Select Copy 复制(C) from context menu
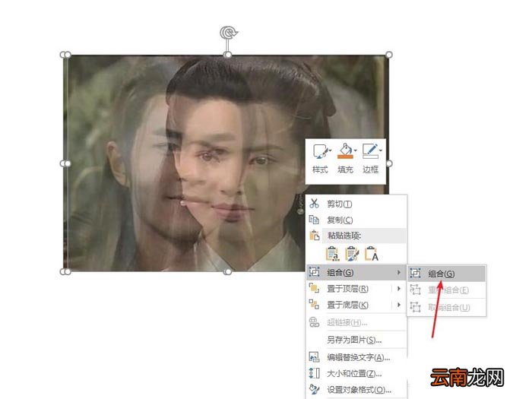 [356, 220]
